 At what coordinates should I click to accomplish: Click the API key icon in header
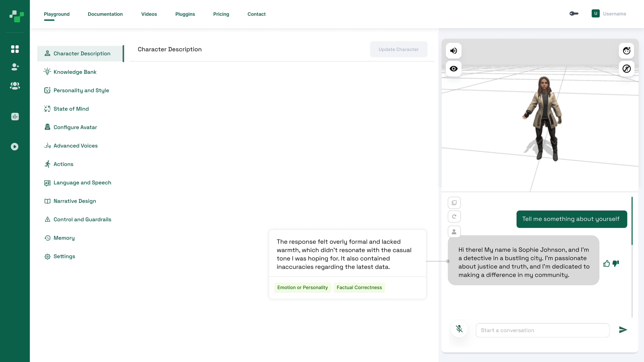pyautogui.click(x=574, y=14)
